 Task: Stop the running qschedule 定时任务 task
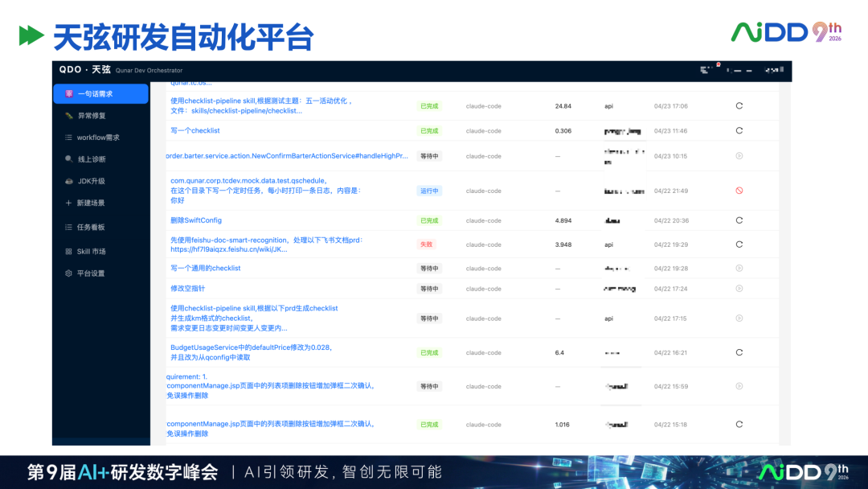coord(739,191)
